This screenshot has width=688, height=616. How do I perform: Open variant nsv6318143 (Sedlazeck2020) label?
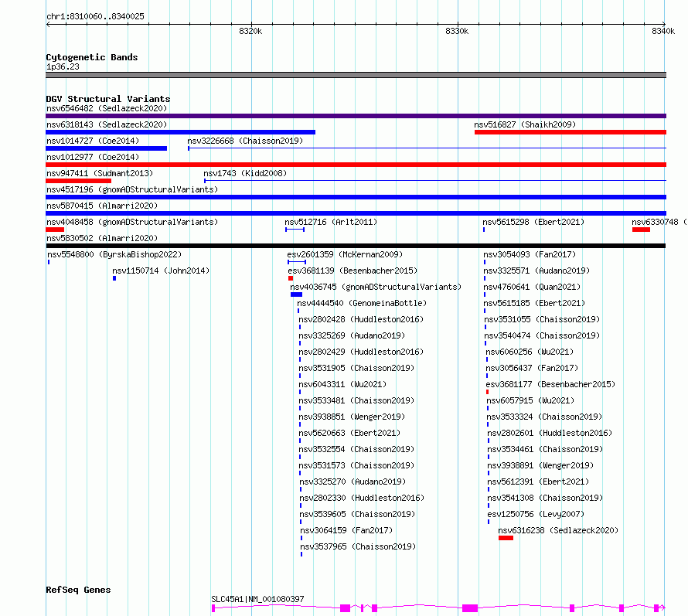107,124
